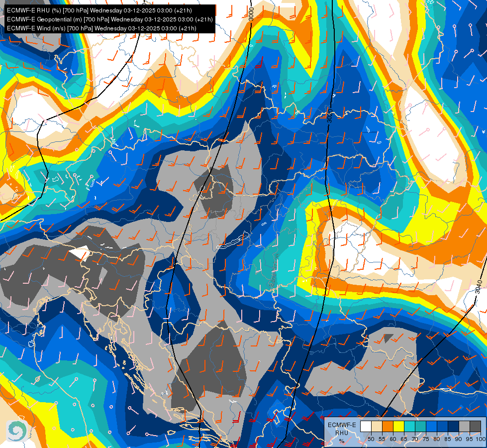Click the legend value 75

(426, 439)
